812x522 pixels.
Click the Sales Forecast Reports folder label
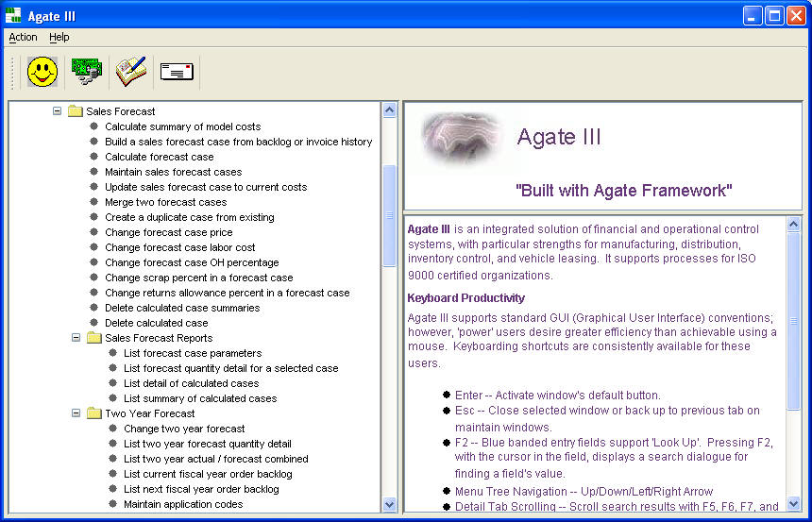click(159, 338)
